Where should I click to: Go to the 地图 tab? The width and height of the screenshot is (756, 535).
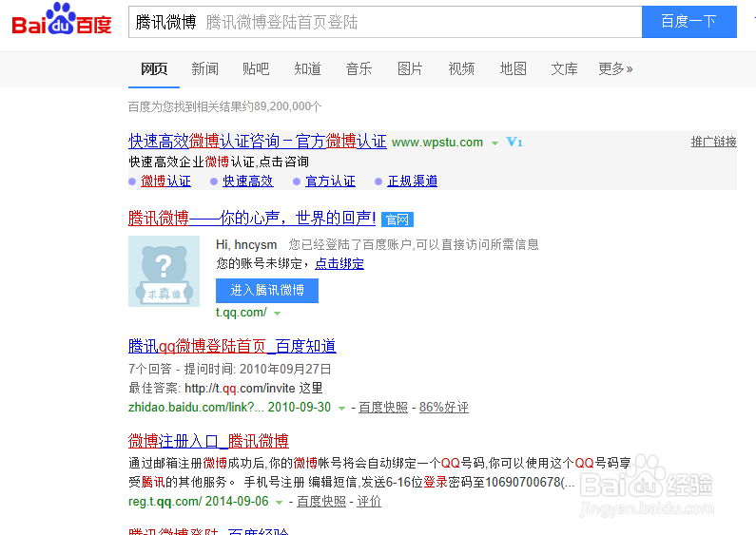[513, 69]
